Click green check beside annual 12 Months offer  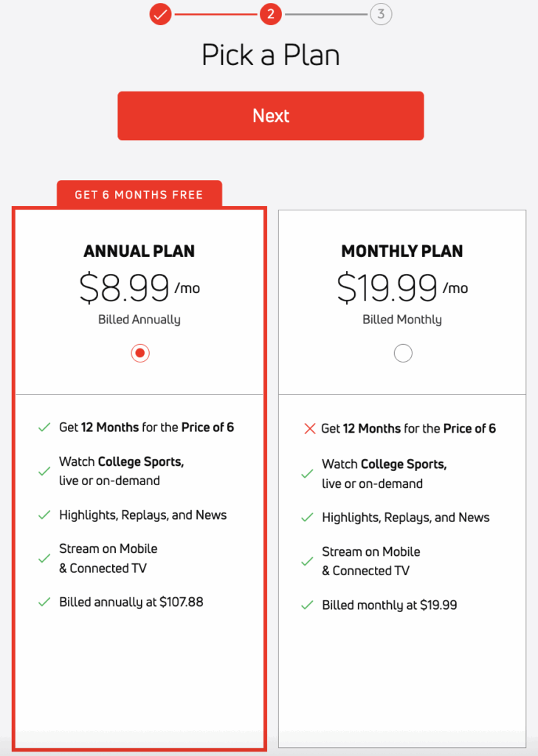tap(44, 427)
